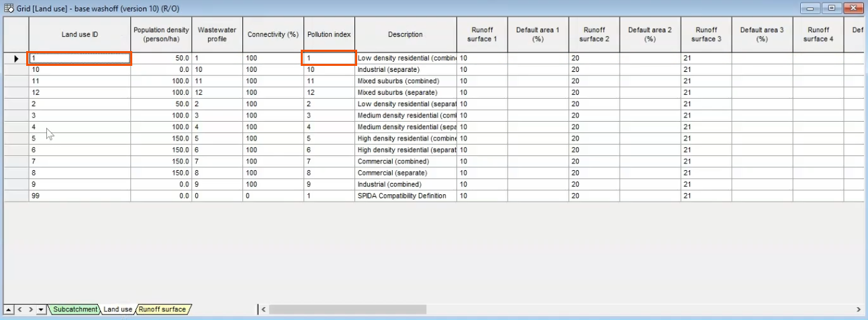Click the tab scroll down arrow
This screenshot has width=868, height=320.
tap(41, 309)
